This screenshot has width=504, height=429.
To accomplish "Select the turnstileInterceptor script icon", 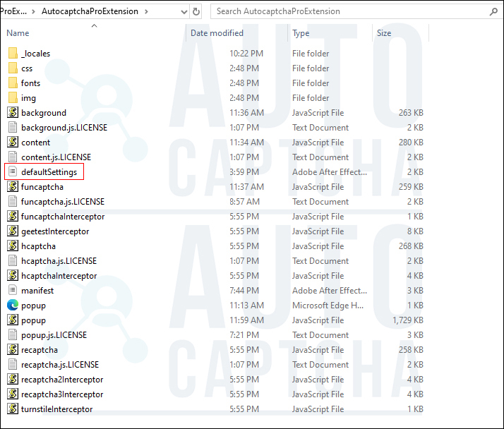I will pyautogui.click(x=13, y=409).
